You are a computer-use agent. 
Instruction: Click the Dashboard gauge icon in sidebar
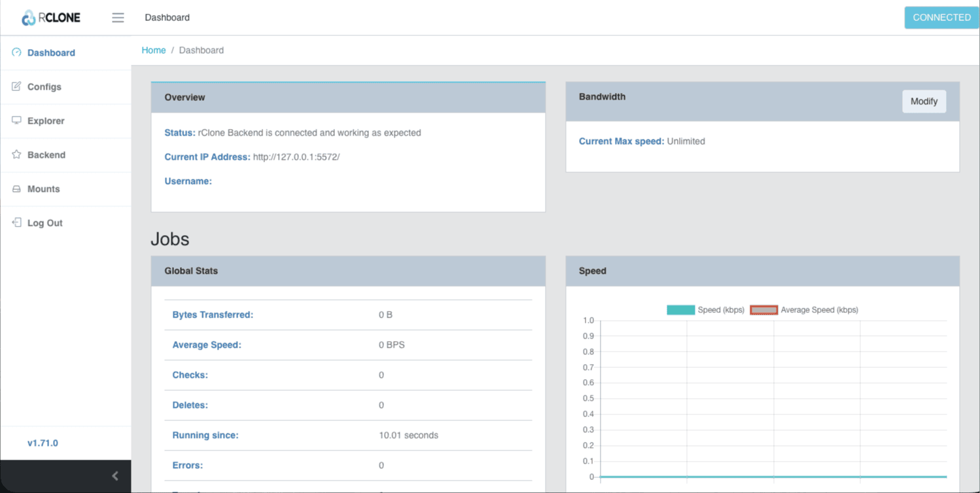(x=16, y=52)
